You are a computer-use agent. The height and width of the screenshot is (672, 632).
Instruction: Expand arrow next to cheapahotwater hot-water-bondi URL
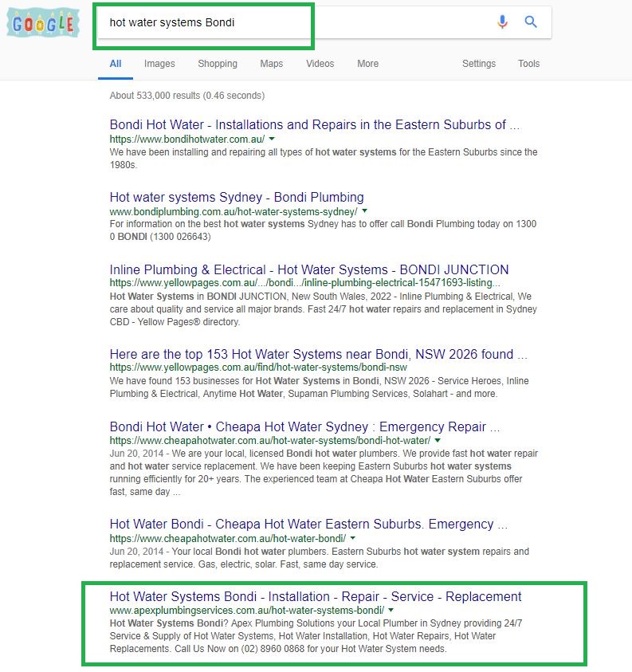click(352, 538)
